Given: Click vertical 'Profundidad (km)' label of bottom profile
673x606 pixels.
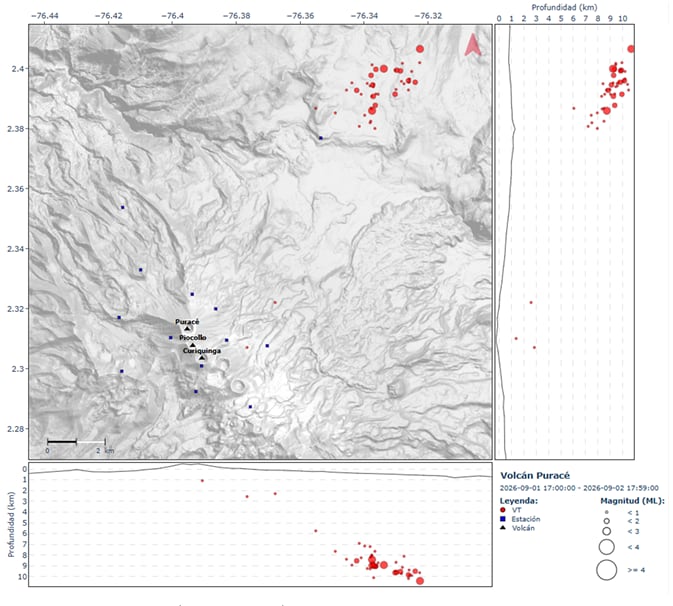Looking at the screenshot, I should [11, 524].
